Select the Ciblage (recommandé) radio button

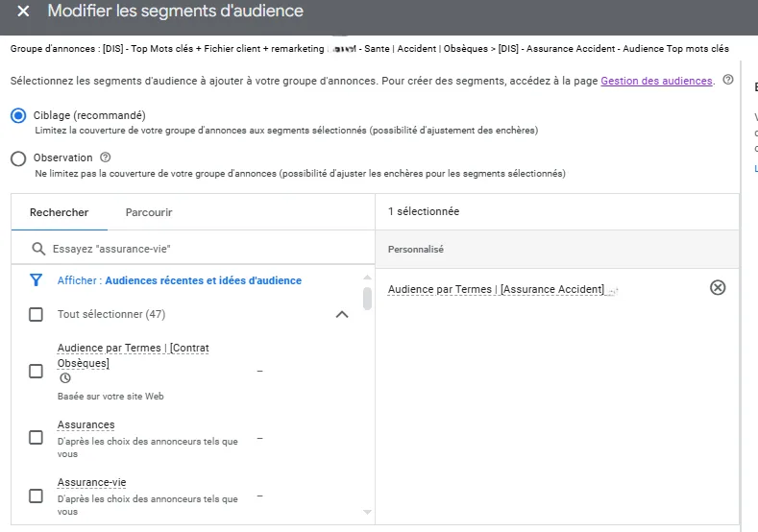[x=18, y=115]
